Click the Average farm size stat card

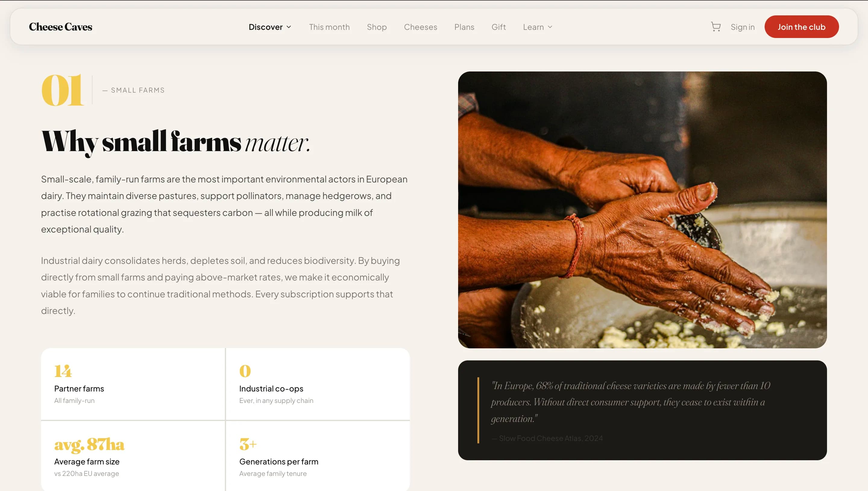pos(133,456)
